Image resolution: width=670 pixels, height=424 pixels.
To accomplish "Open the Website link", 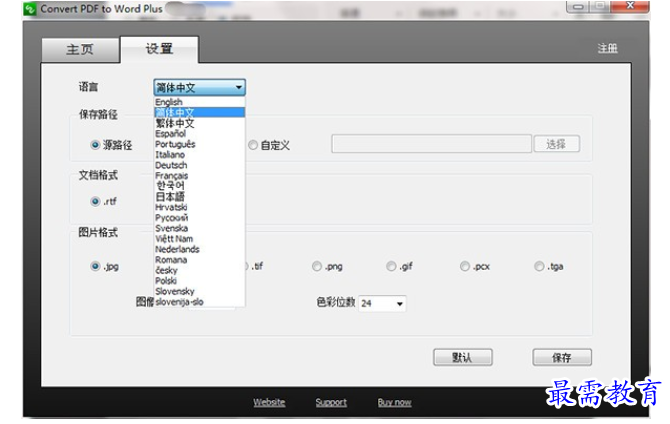I will (x=269, y=402).
